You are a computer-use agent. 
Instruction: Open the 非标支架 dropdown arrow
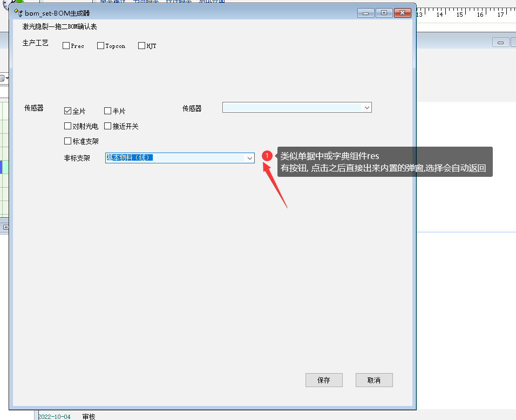tap(249, 158)
